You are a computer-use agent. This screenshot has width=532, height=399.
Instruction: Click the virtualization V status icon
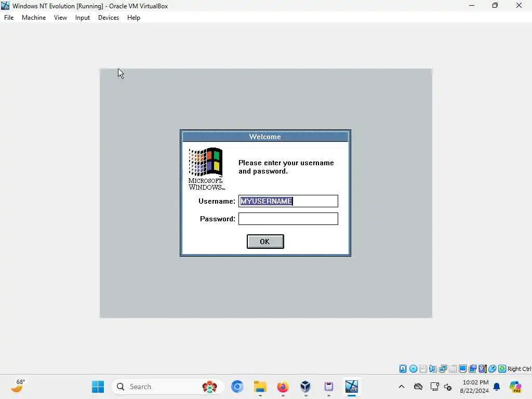click(x=483, y=369)
